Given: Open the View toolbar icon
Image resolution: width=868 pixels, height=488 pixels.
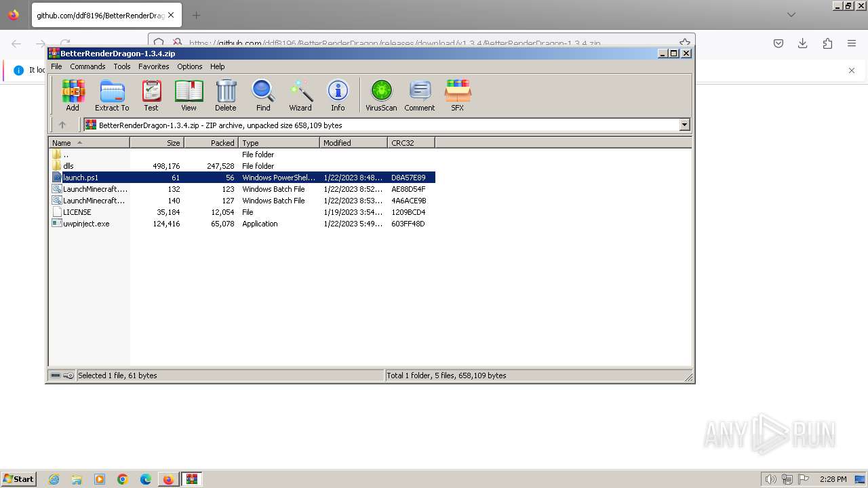Looking at the screenshot, I should pyautogui.click(x=189, y=95).
